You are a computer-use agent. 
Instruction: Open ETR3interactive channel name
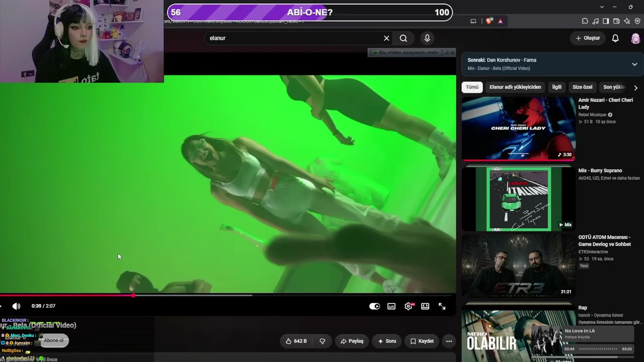click(593, 252)
